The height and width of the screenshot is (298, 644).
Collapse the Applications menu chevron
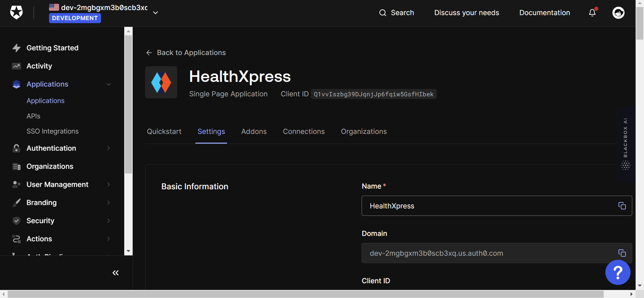coord(108,84)
